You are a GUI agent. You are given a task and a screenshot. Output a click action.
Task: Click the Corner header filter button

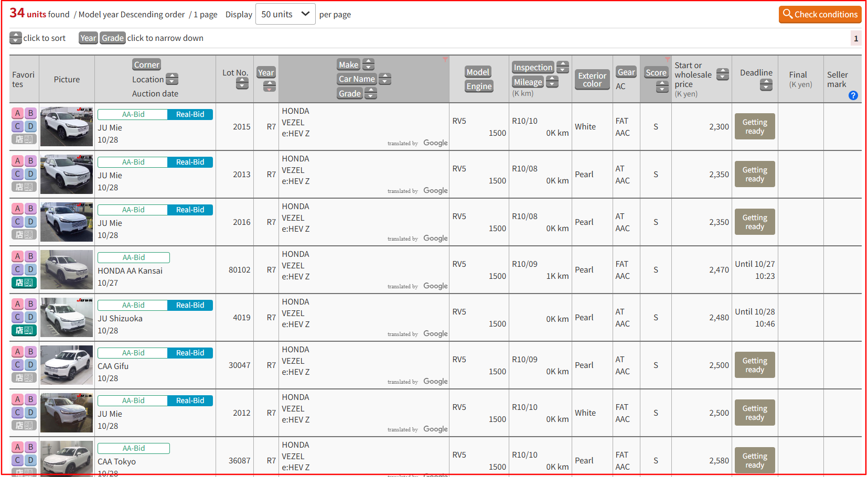click(x=147, y=64)
